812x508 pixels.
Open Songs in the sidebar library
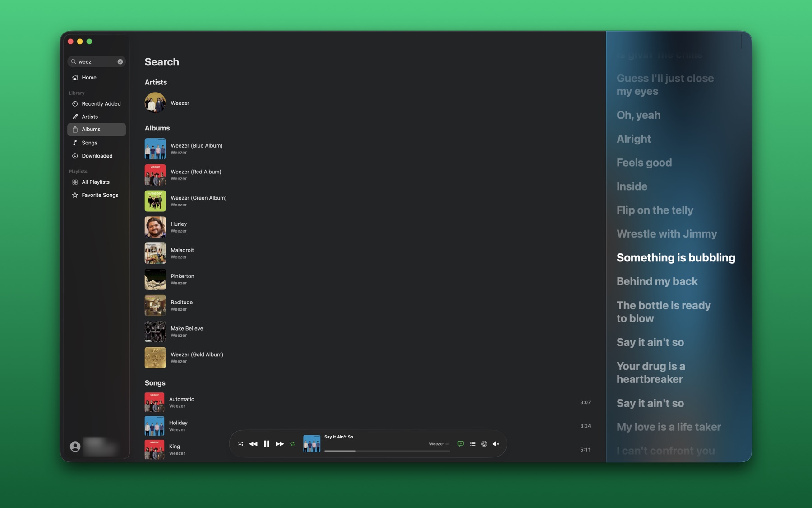tap(97, 143)
